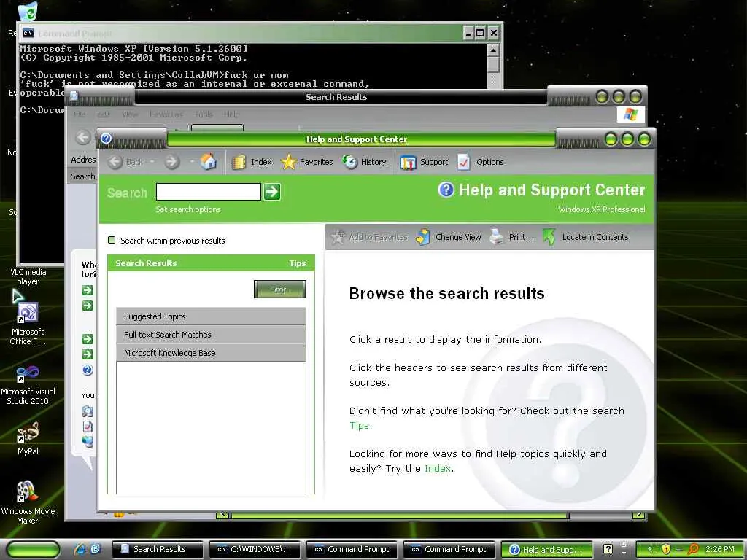Open Help menu in Search Results window
Viewport: 747px width, 560px height.
tap(231, 114)
